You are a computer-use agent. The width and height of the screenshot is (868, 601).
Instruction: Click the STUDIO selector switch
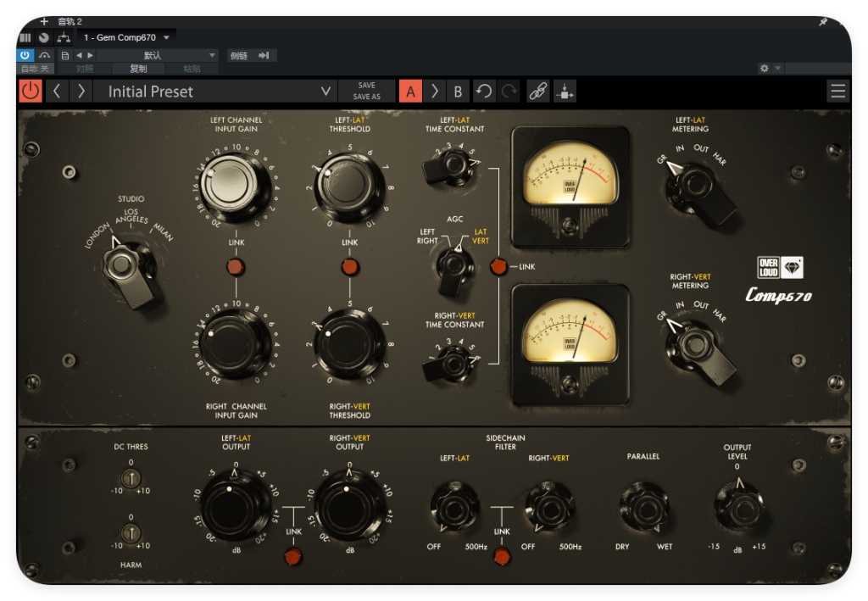[x=130, y=270]
